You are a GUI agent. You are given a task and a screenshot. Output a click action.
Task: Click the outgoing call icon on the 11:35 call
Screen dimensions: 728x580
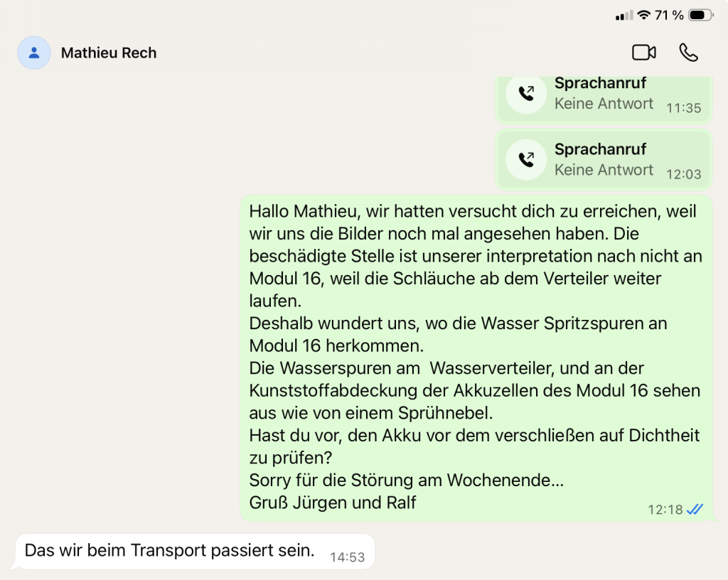click(526, 93)
